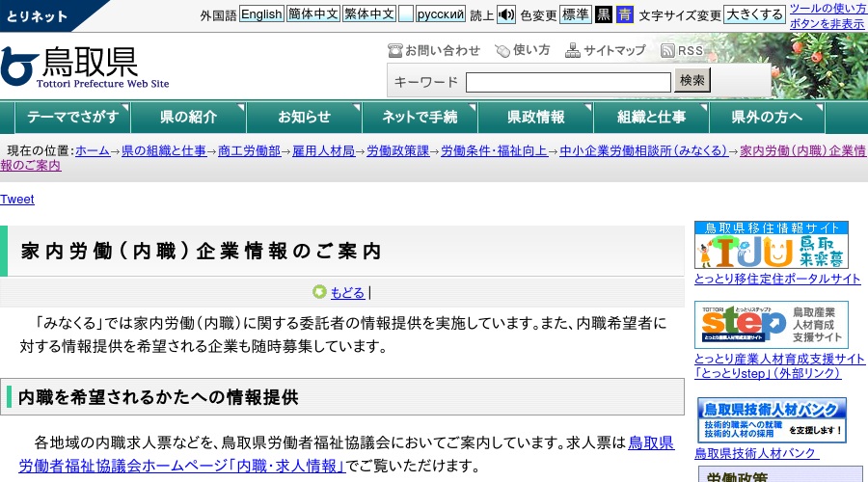This screenshot has width=868, height=482.
Task: Open the 県政情報 menu tab
Action: tap(535, 118)
